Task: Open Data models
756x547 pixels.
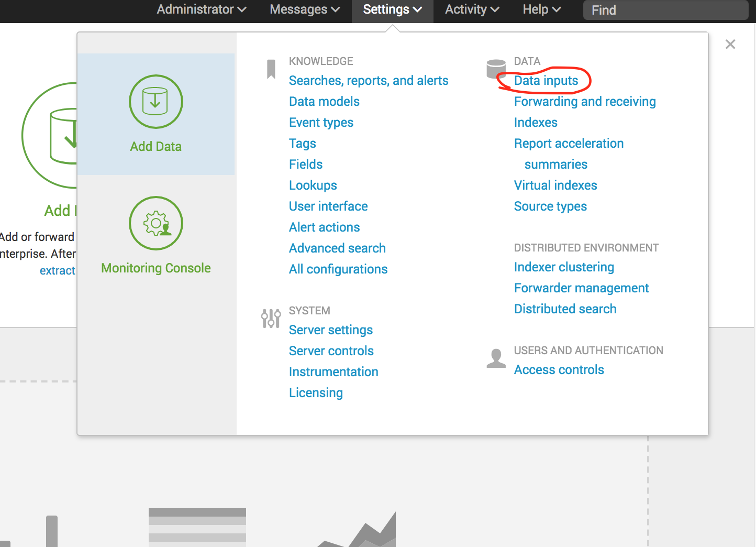Action: point(324,102)
